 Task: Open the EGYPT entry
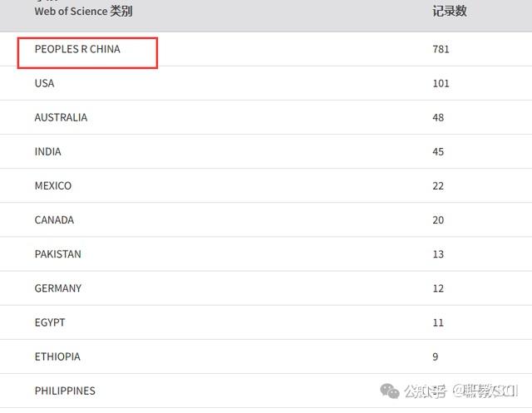point(50,322)
